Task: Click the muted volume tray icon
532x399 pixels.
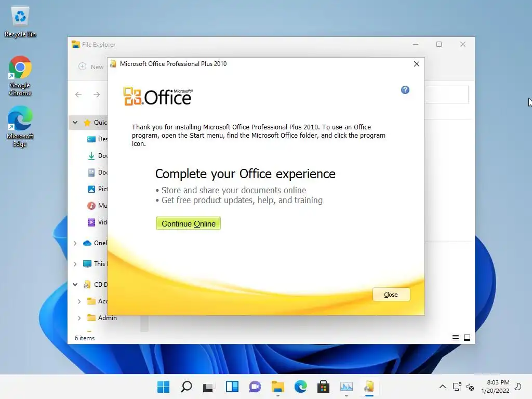Action: [x=470, y=387]
